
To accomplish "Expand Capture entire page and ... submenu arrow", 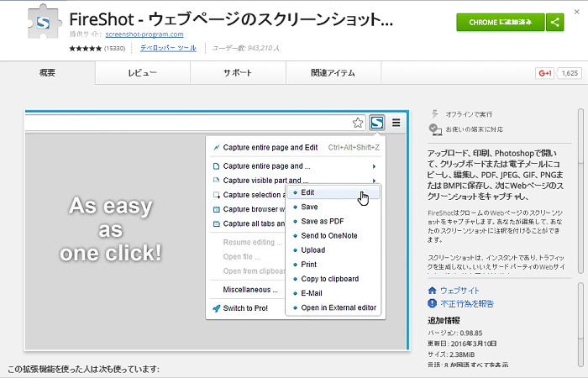I will (374, 166).
